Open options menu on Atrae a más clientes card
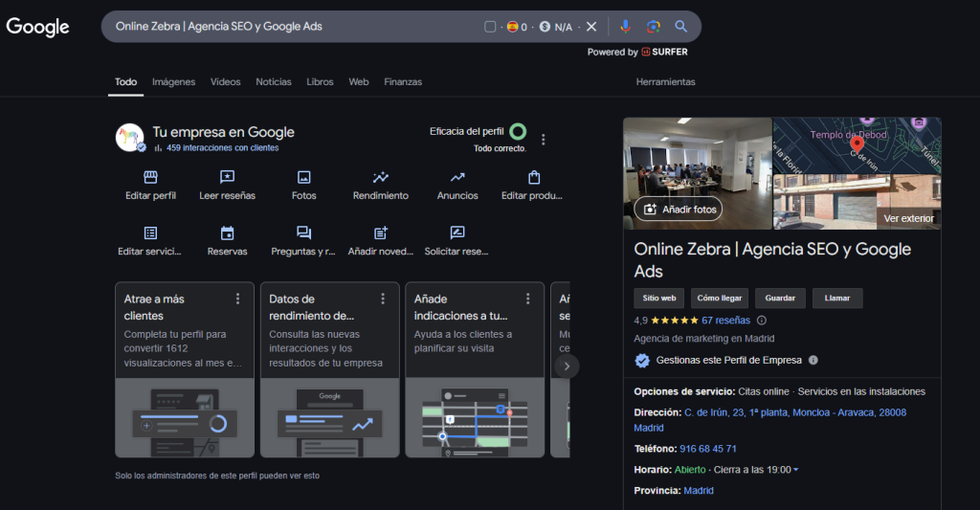 (238, 299)
